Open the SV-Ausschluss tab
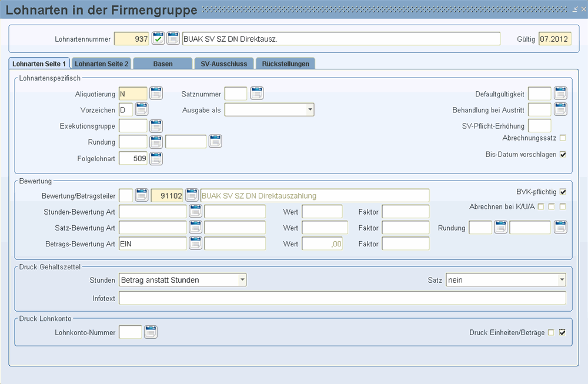The height and width of the screenshot is (384, 588). (224, 64)
